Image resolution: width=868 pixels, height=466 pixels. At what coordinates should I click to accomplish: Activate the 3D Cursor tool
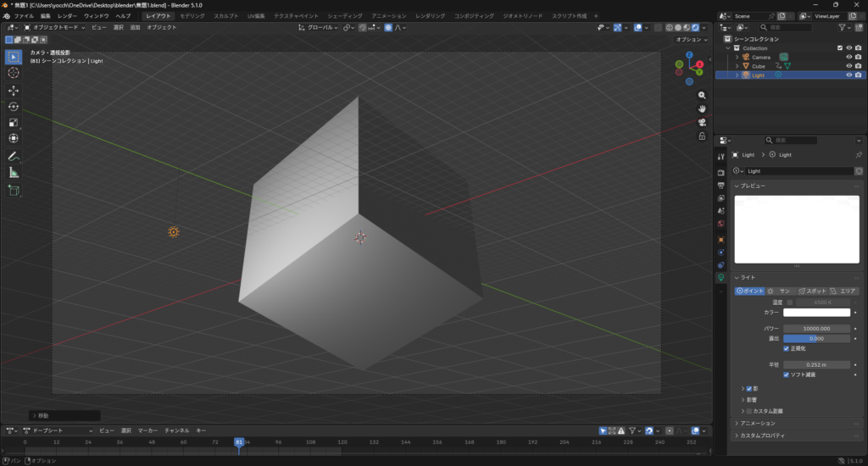pyautogui.click(x=14, y=73)
